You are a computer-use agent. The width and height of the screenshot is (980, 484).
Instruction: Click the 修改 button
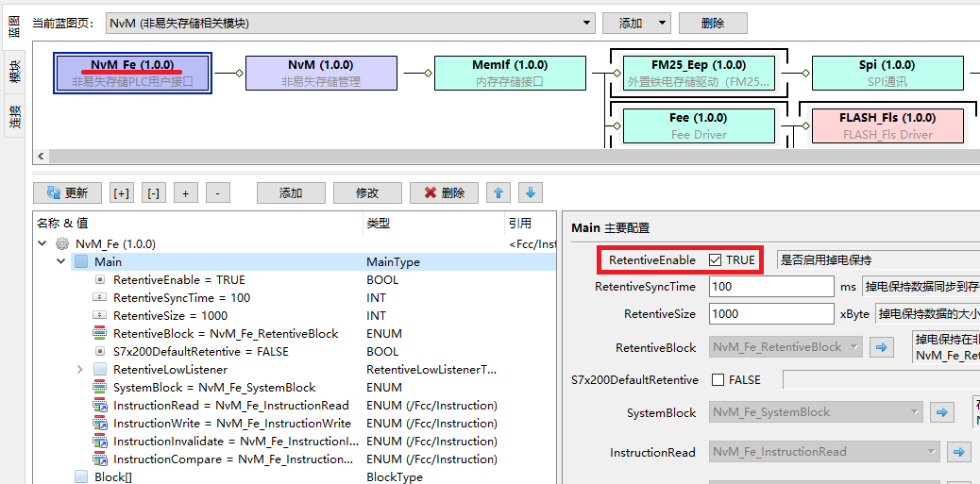pos(367,192)
